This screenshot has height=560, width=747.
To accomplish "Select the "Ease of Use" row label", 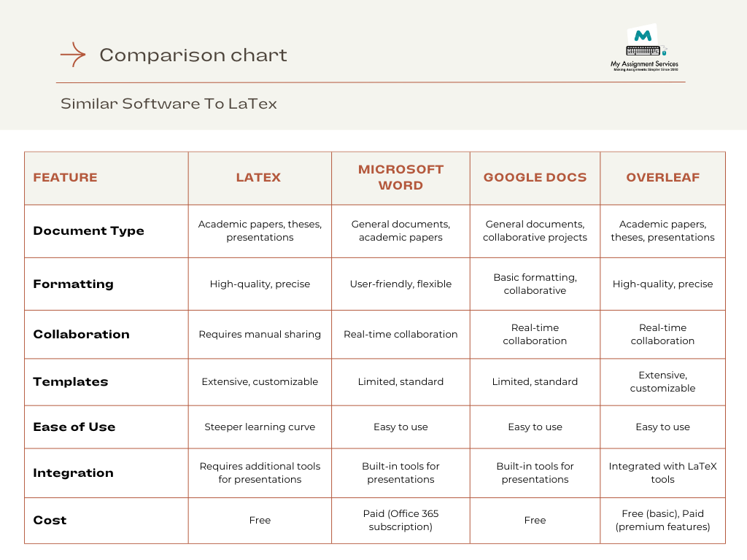I will [74, 427].
